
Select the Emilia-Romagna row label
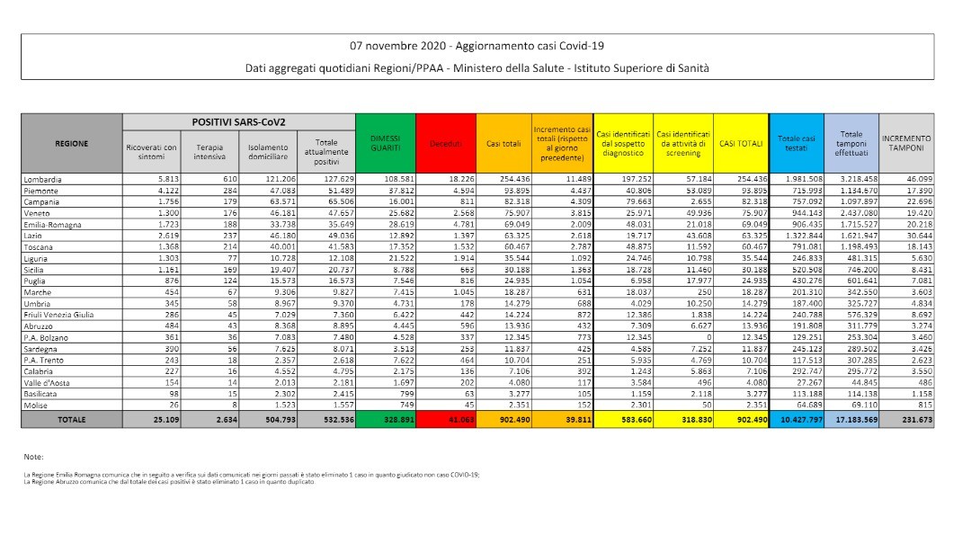[x=54, y=218]
